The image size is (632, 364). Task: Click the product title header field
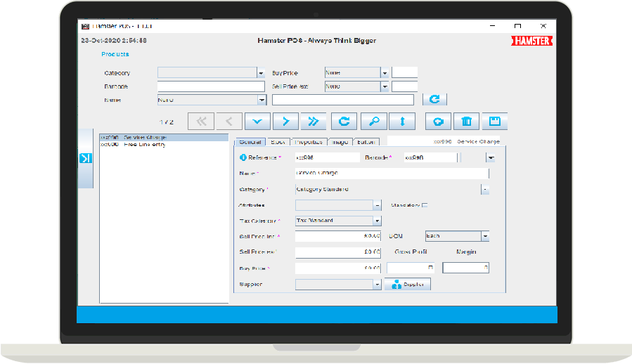tap(444, 141)
